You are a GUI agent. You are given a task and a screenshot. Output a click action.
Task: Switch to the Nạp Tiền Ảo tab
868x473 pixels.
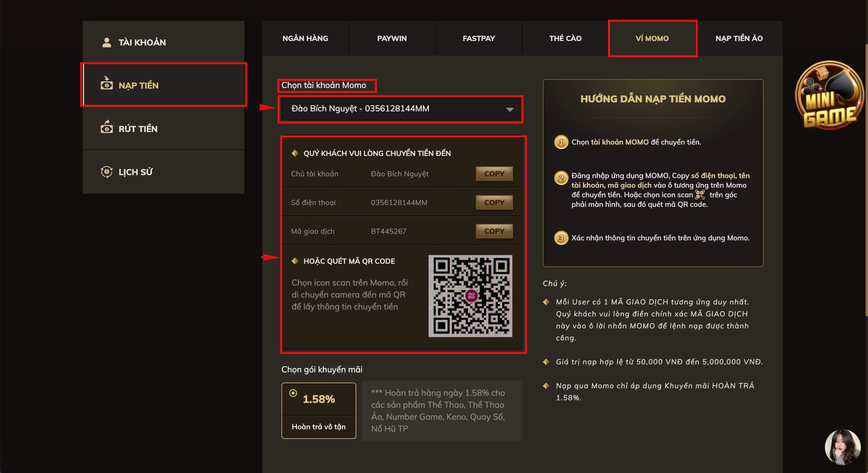[x=739, y=38]
